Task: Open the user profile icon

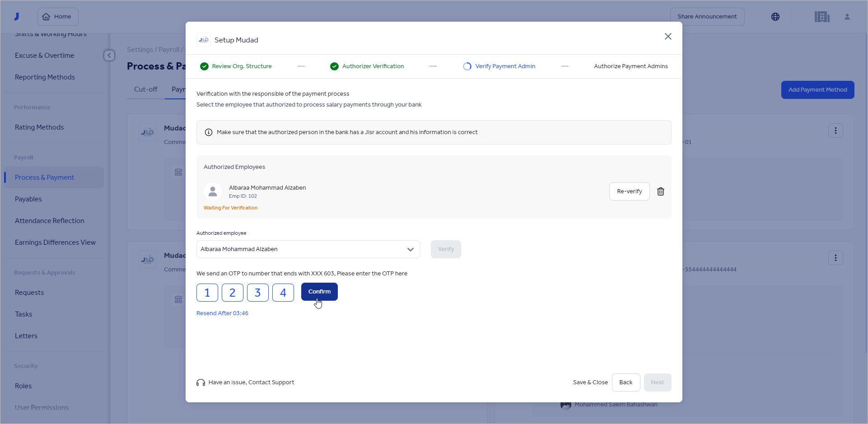Action: click(847, 17)
